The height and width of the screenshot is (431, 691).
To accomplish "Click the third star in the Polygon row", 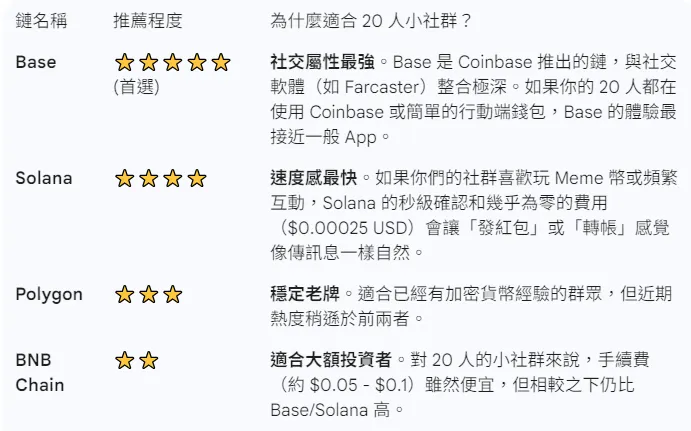I will (173, 295).
